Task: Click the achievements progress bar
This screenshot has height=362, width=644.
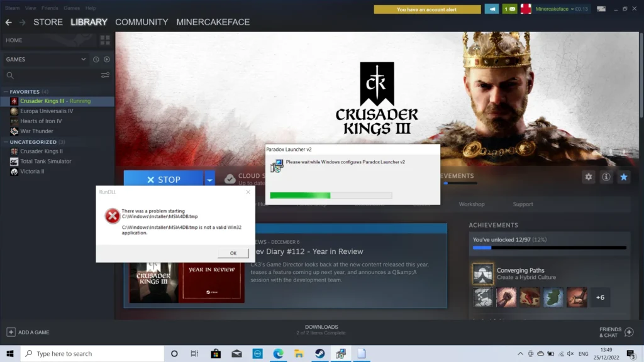Action: pyautogui.click(x=550, y=248)
